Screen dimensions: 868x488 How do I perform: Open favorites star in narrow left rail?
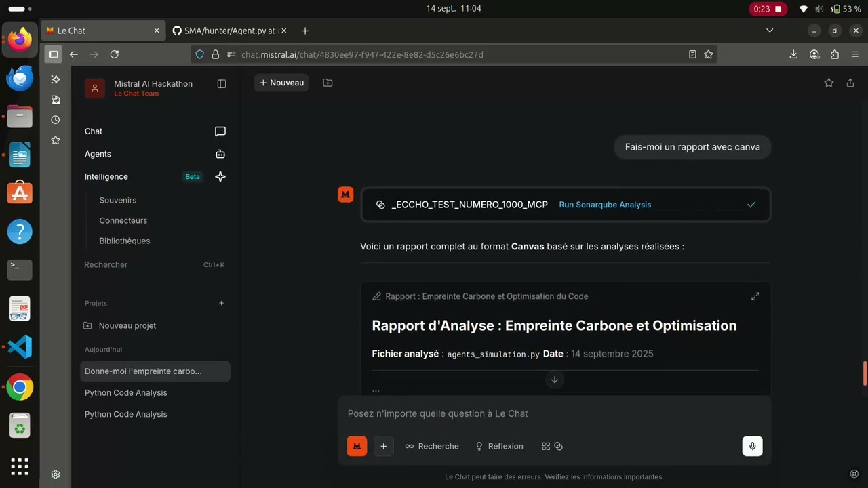click(x=56, y=140)
